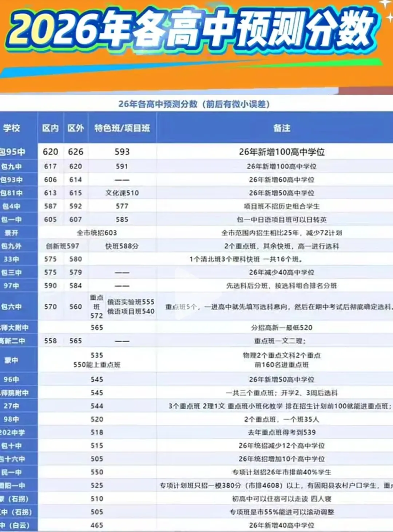Image resolution: width=393 pixels, height=532 pixels.
Task: Click the 文化课510 cell
Action: tap(122, 193)
